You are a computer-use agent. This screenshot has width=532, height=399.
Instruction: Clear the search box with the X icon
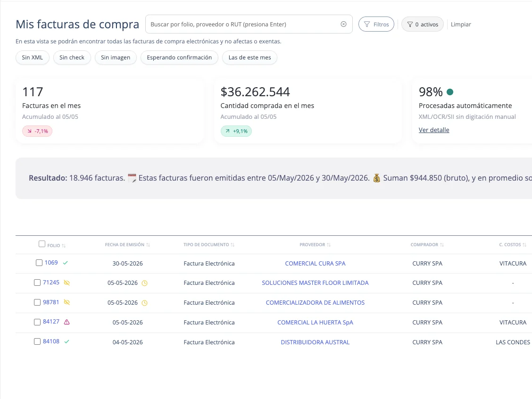[343, 24]
